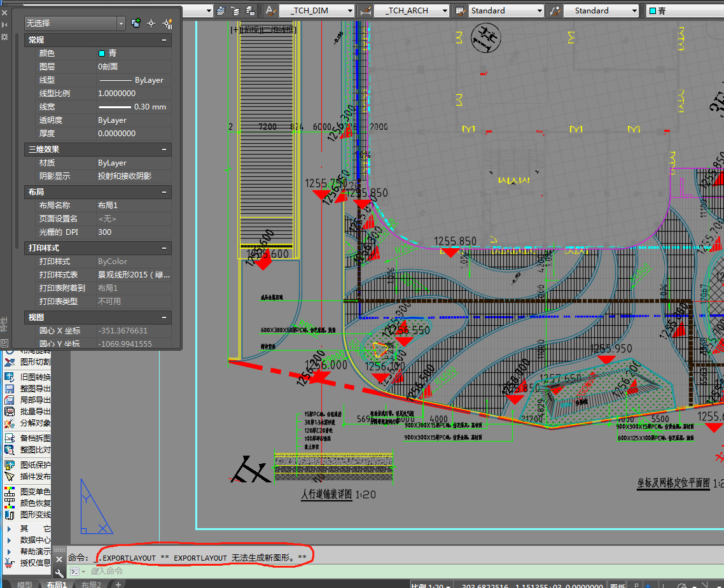Collapse the 三维效果 section
Viewport: 724px width, 588px height.
tap(165, 150)
